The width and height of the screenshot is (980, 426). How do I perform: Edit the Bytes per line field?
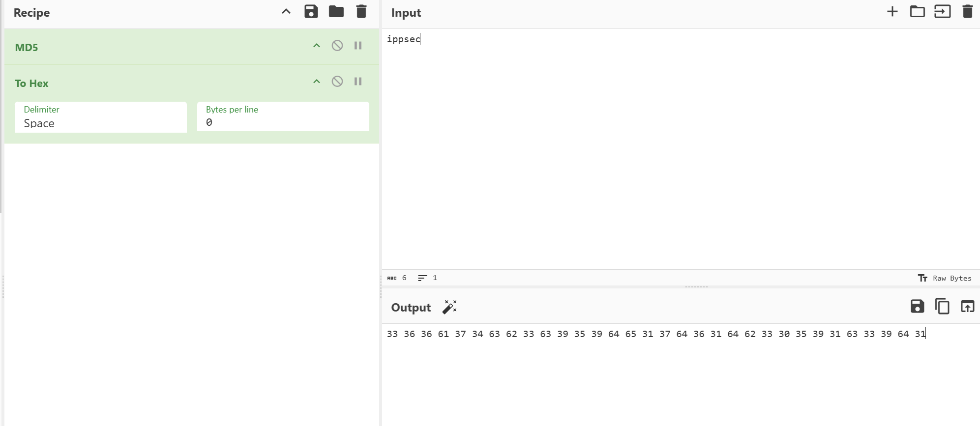click(283, 117)
